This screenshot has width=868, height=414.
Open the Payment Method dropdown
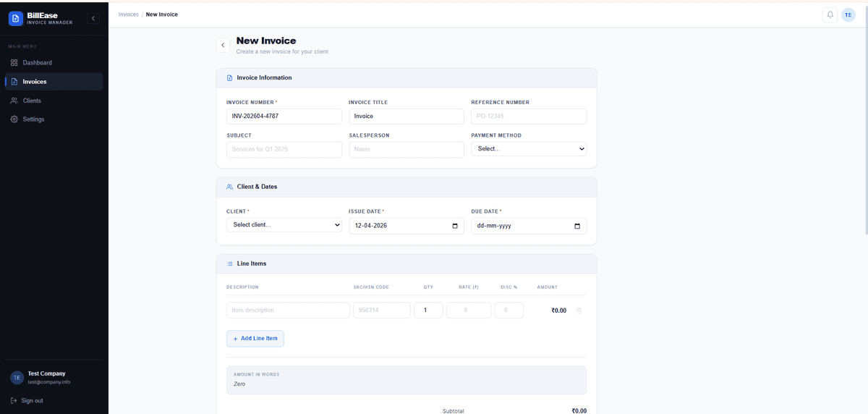529,148
